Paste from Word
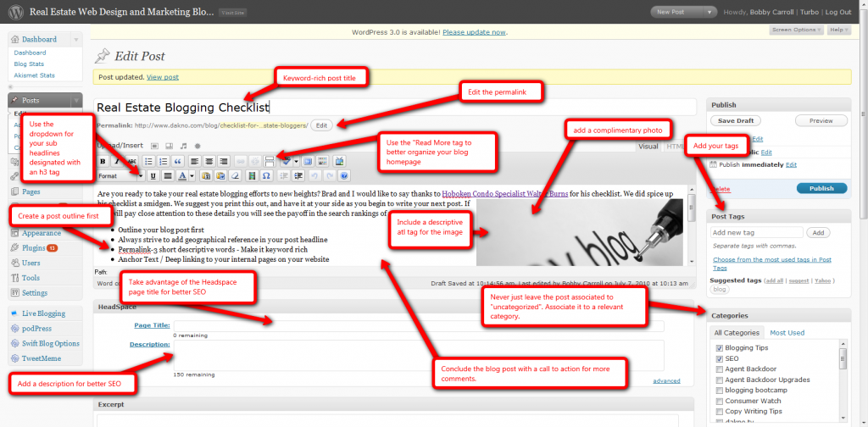 pyautogui.click(x=221, y=176)
